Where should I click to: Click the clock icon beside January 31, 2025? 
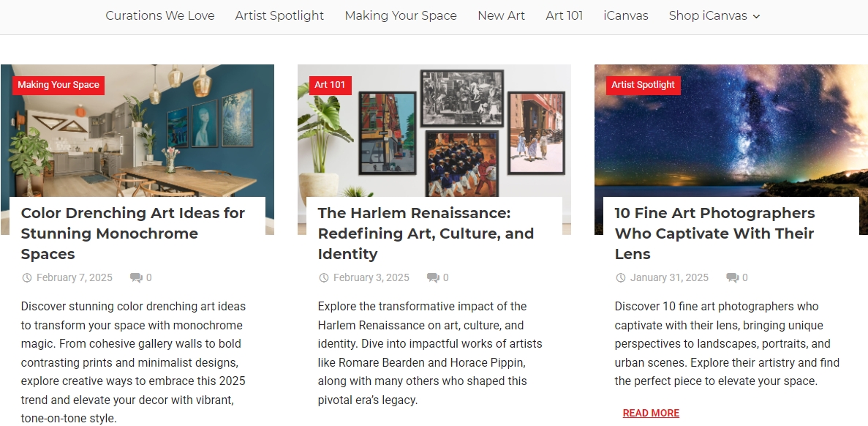[621, 277]
